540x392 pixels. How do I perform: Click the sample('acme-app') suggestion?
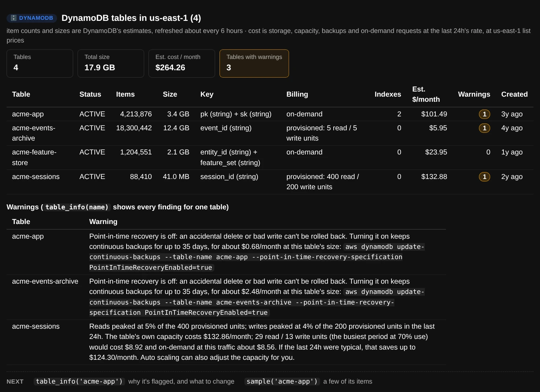coord(282,381)
